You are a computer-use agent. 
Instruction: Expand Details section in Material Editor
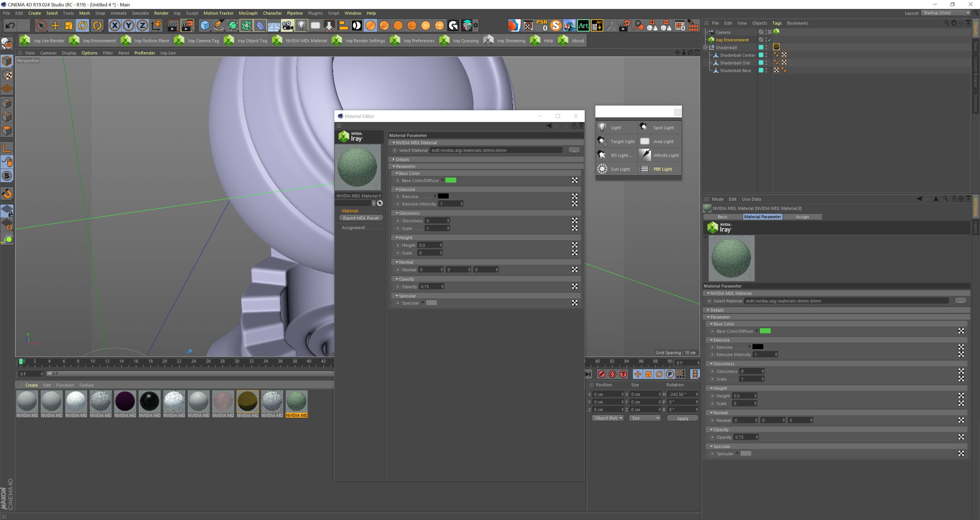click(x=393, y=159)
